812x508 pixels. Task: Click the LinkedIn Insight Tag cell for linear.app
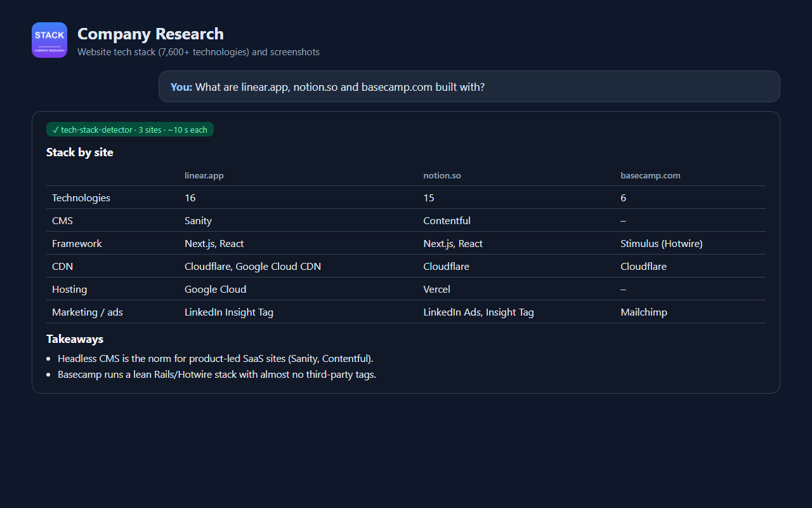click(229, 312)
